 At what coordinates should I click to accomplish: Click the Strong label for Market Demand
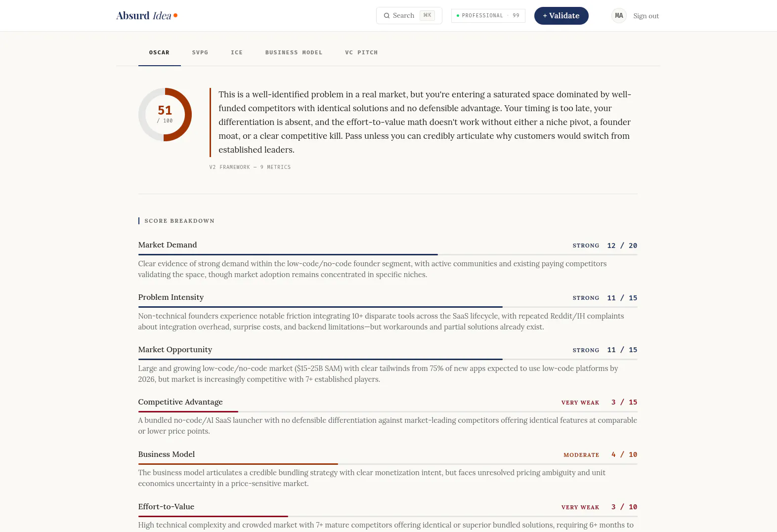click(x=586, y=246)
